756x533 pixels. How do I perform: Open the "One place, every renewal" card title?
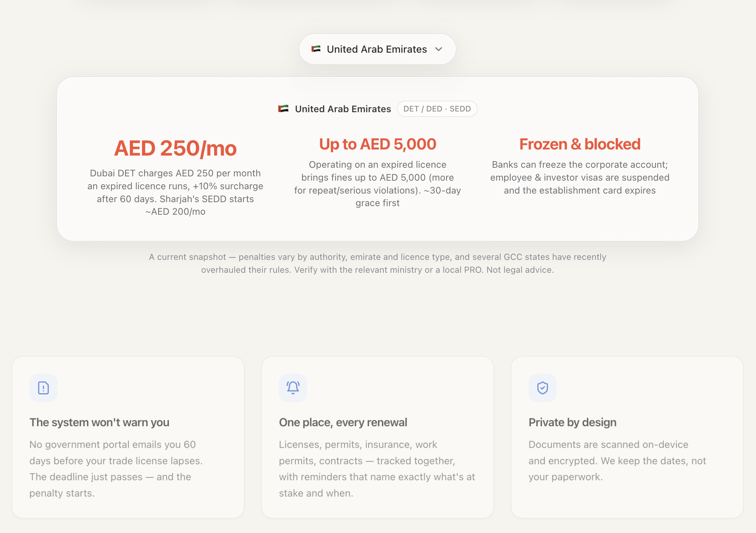pos(343,422)
